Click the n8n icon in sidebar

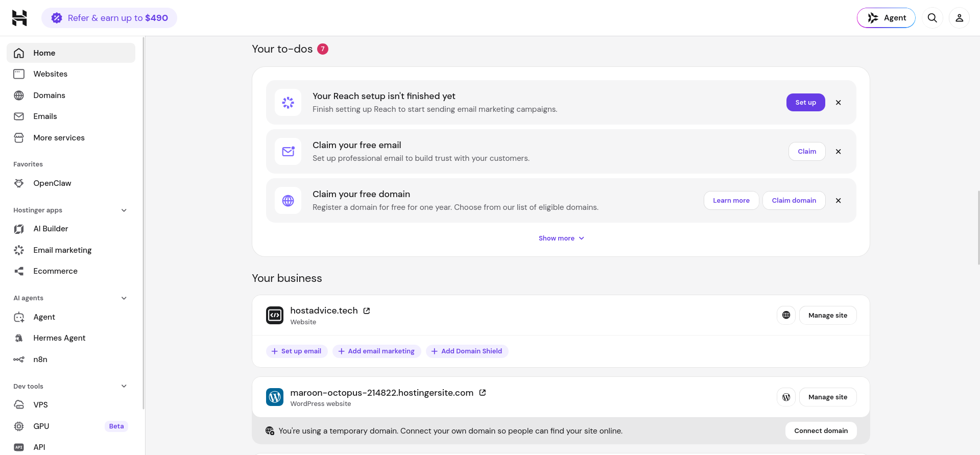(19, 360)
